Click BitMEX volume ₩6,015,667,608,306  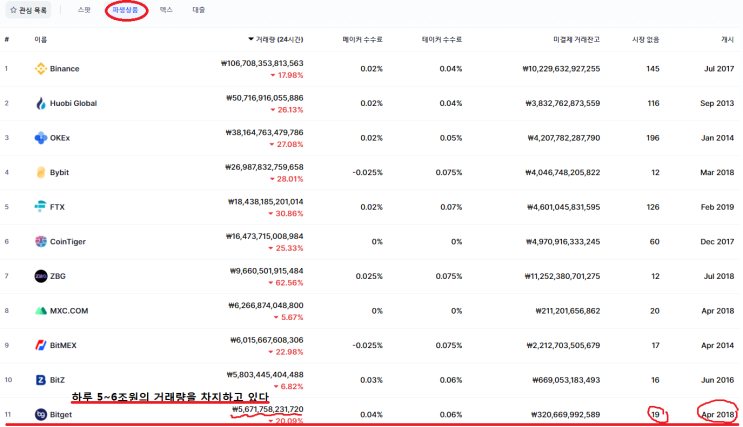point(267,340)
